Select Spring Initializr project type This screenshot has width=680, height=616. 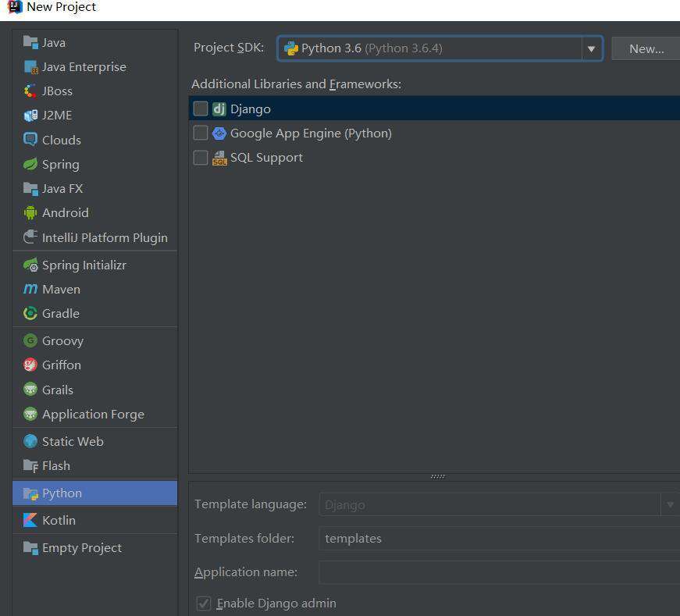click(94, 265)
